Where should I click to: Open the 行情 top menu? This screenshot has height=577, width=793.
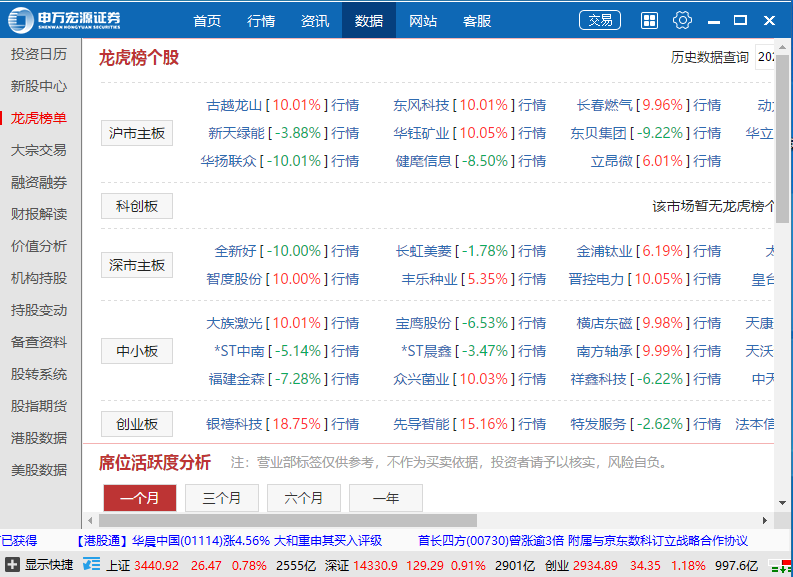(x=261, y=21)
